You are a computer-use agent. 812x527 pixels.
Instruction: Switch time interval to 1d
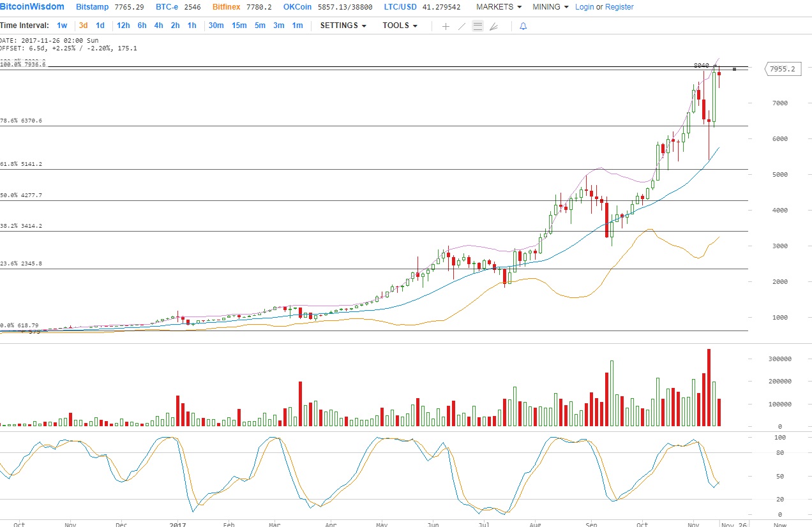(100, 26)
